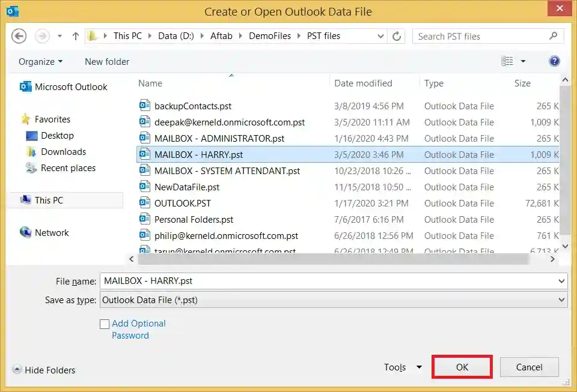Open the Help icon
The height and width of the screenshot is (392, 577).
point(554,61)
